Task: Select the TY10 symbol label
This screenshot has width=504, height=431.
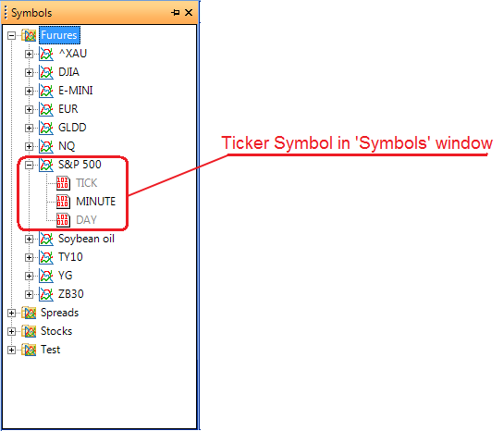Action: tap(70, 257)
